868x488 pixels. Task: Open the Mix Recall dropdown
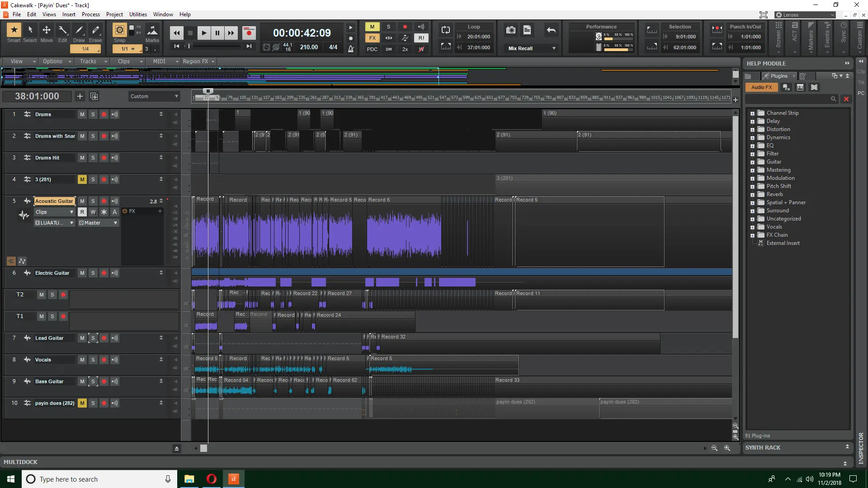tap(554, 48)
